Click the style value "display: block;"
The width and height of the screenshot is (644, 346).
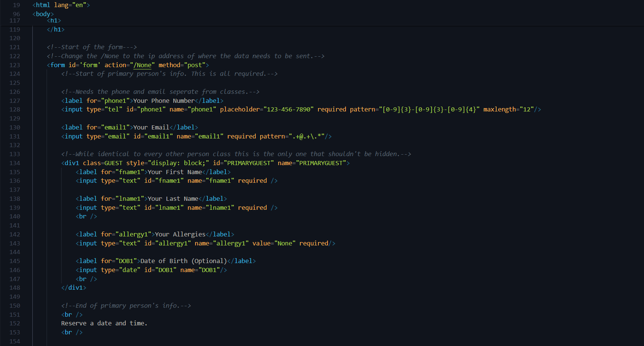point(179,163)
